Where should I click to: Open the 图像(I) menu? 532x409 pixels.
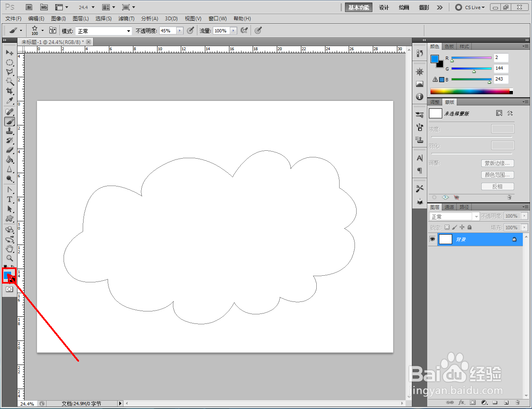point(59,19)
